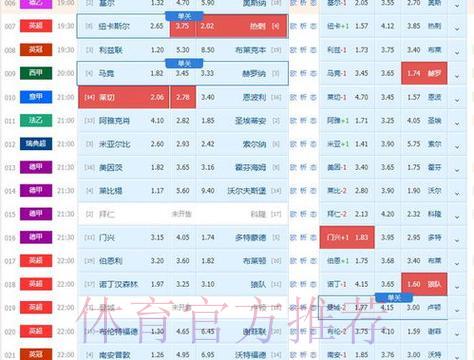Select draw odds 3.45 in 马竞 match
Viewport: 474px width, 360px height.
tap(183, 73)
